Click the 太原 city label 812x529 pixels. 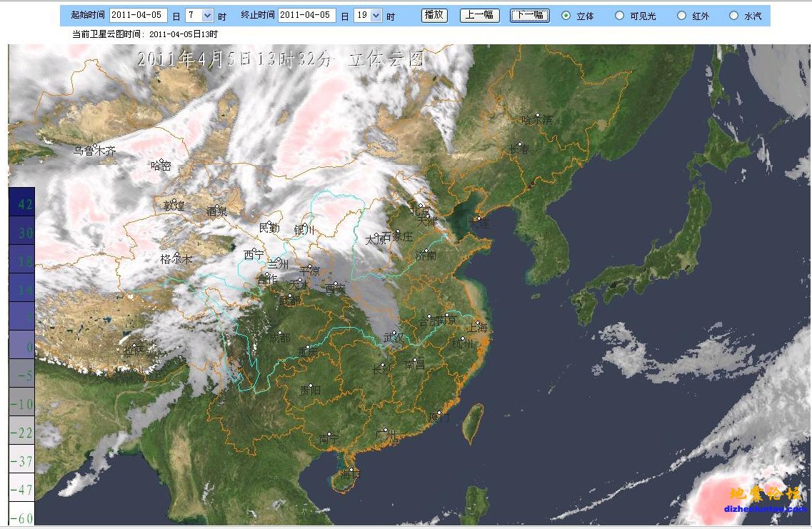tap(376, 240)
